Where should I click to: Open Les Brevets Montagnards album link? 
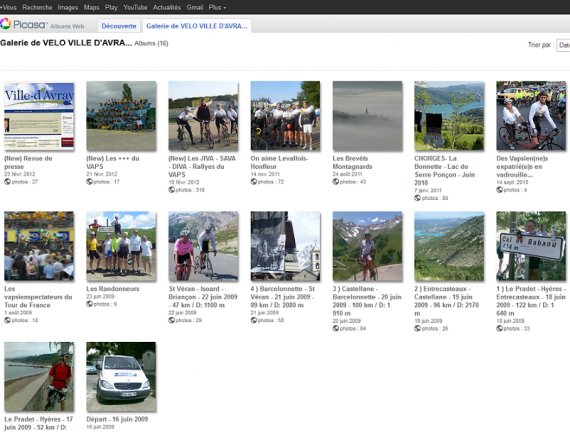point(352,163)
